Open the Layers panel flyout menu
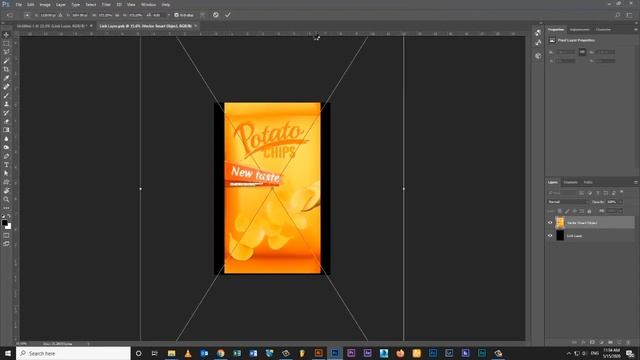Screen dimensions: 640x360 [636, 182]
